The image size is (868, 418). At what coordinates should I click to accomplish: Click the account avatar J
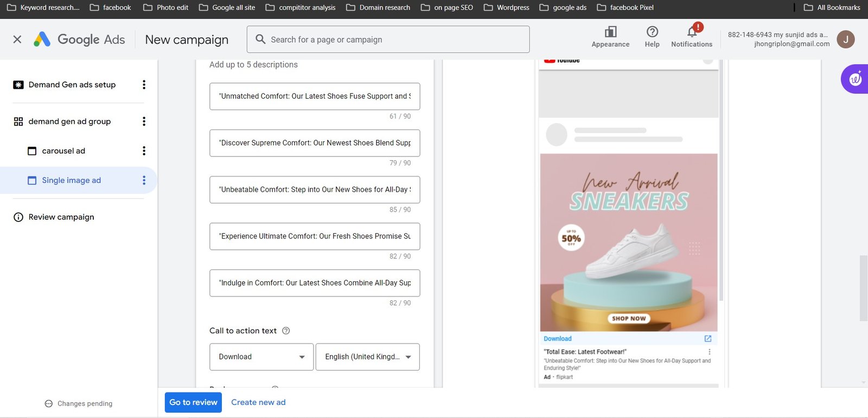click(846, 39)
